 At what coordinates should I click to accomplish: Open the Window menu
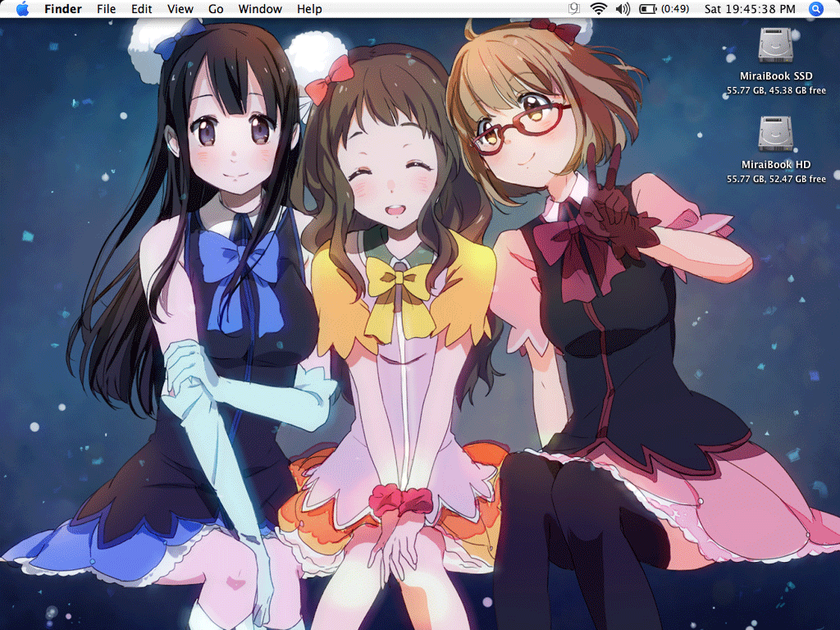tap(260, 9)
